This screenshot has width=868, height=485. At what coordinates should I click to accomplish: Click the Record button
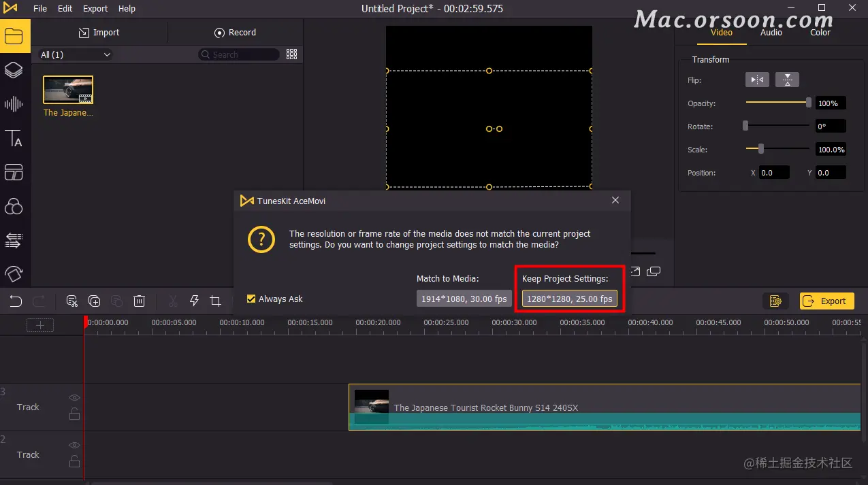tap(236, 32)
